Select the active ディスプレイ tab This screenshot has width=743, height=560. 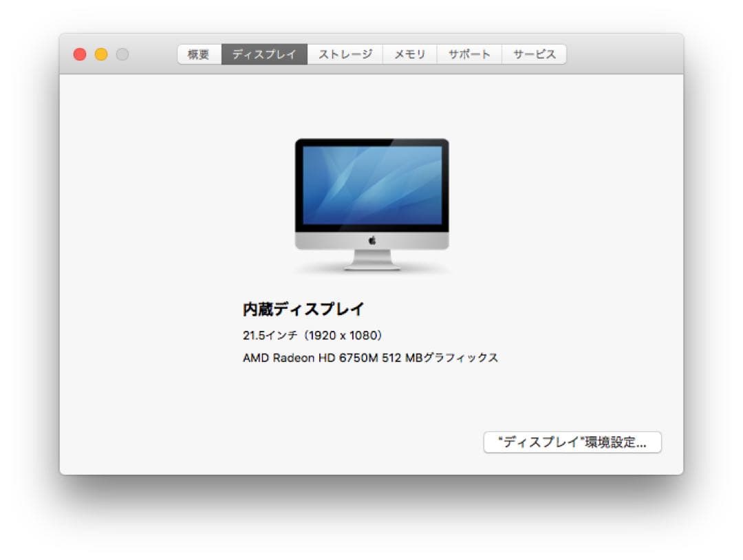coord(264,54)
